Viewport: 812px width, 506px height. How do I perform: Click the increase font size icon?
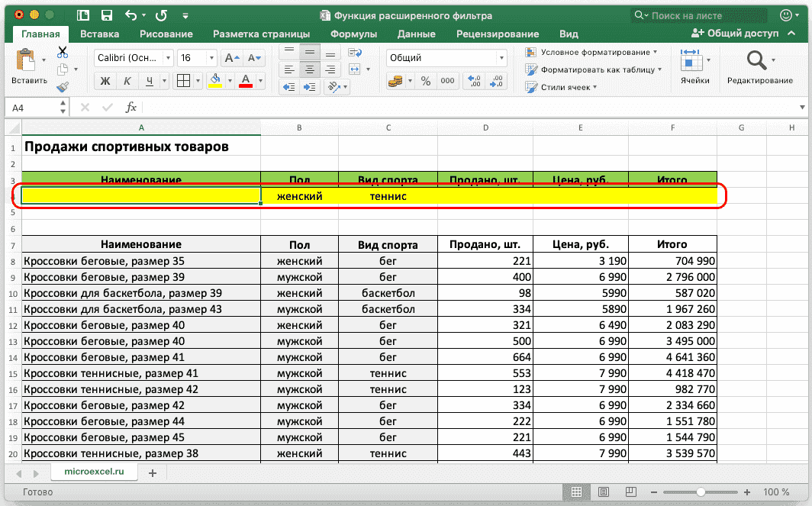tap(231, 58)
